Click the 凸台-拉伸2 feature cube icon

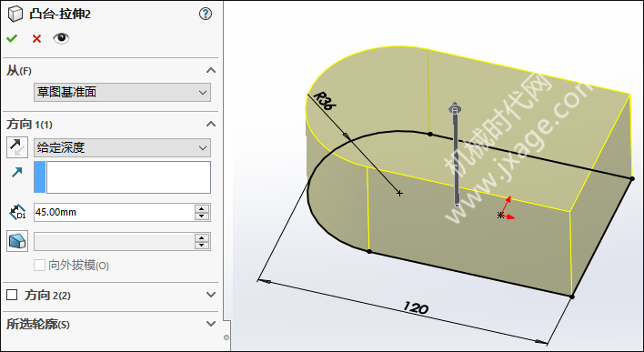(x=15, y=14)
